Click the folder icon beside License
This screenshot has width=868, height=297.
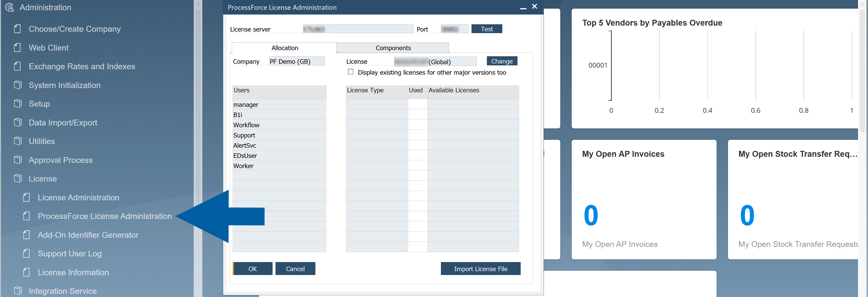tap(17, 178)
